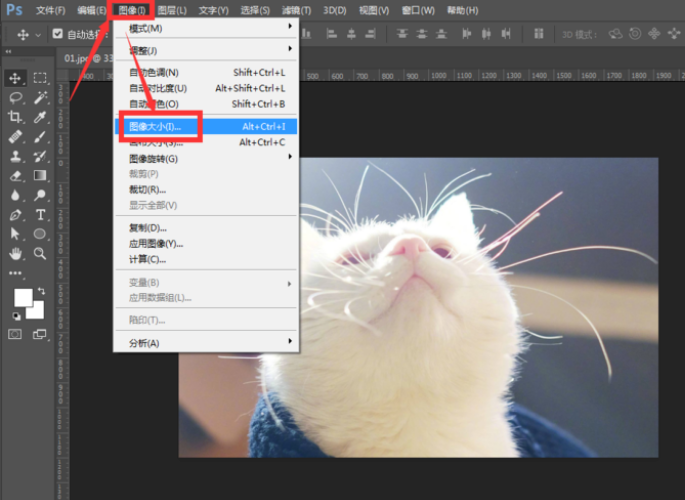This screenshot has height=500, width=685.
Task: Choose 自动色调(N) from the menu
Action: click(x=206, y=72)
